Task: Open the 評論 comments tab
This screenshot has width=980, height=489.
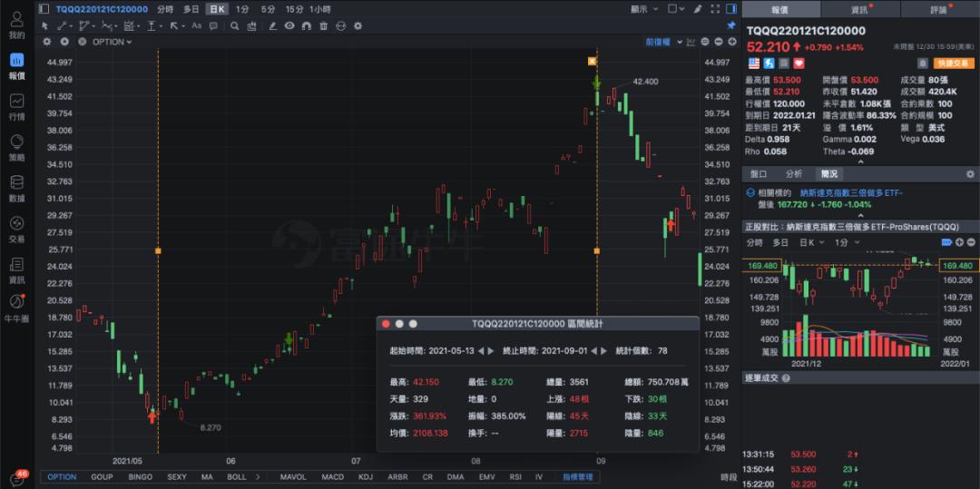Action: pyautogui.click(x=939, y=9)
